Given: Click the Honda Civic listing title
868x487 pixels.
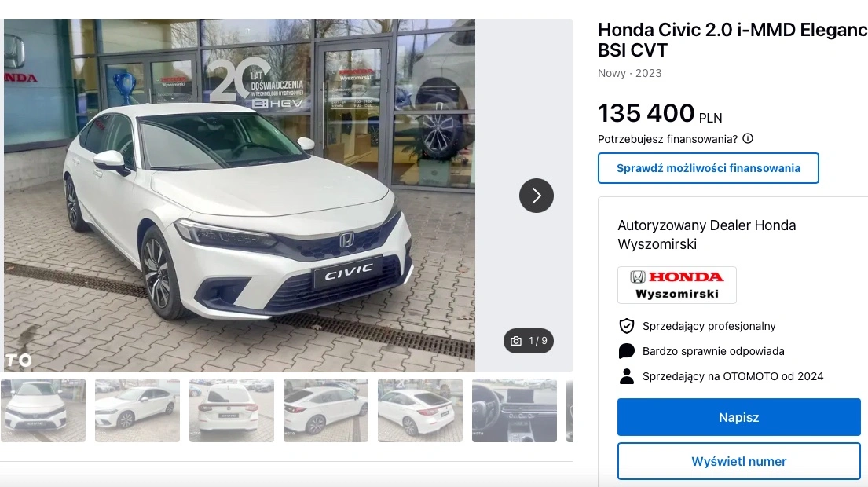Looking at the screenshot, I should pyautogui.click(x=732, y=40).
